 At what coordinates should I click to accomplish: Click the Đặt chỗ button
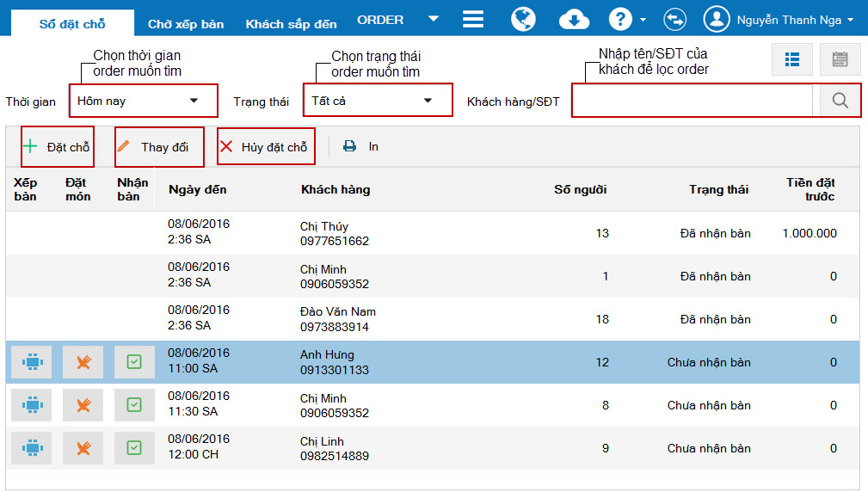57,147
